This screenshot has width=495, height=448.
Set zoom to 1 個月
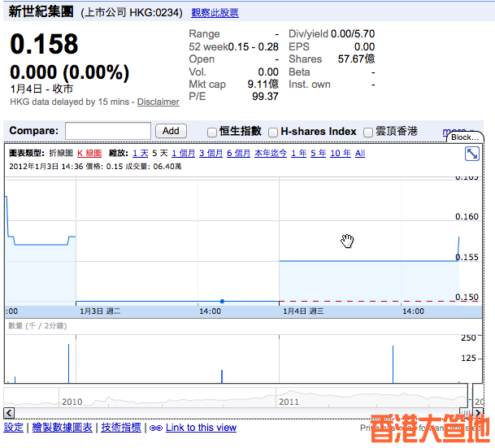[x=184, y=154]
